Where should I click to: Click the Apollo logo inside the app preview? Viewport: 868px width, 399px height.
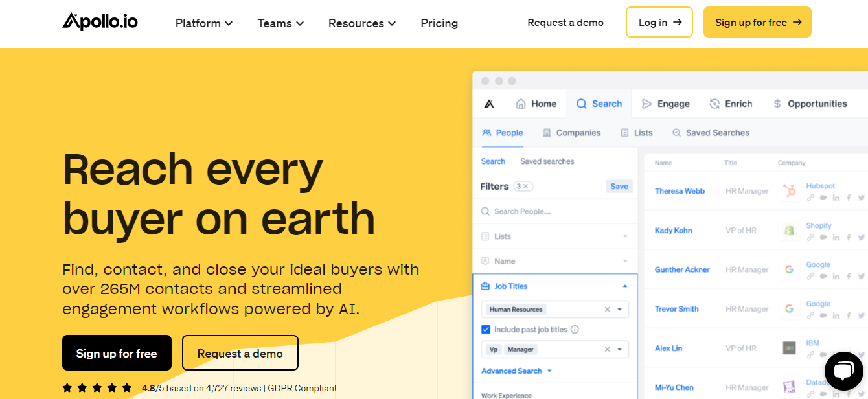(x=490, y=104)
